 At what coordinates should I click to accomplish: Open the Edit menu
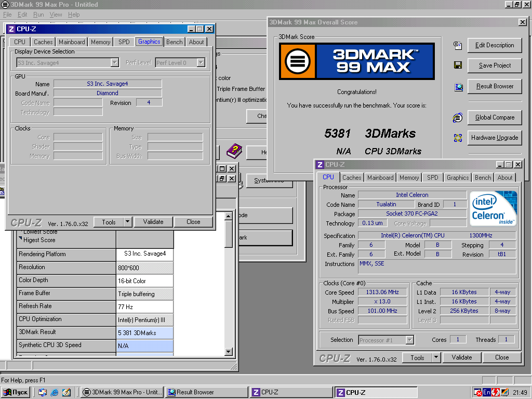22,15
